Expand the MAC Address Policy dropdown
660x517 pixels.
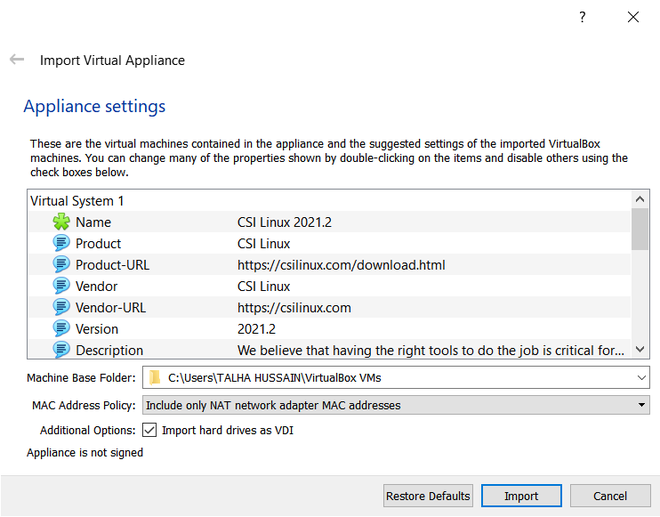click(x=641, y=405)
